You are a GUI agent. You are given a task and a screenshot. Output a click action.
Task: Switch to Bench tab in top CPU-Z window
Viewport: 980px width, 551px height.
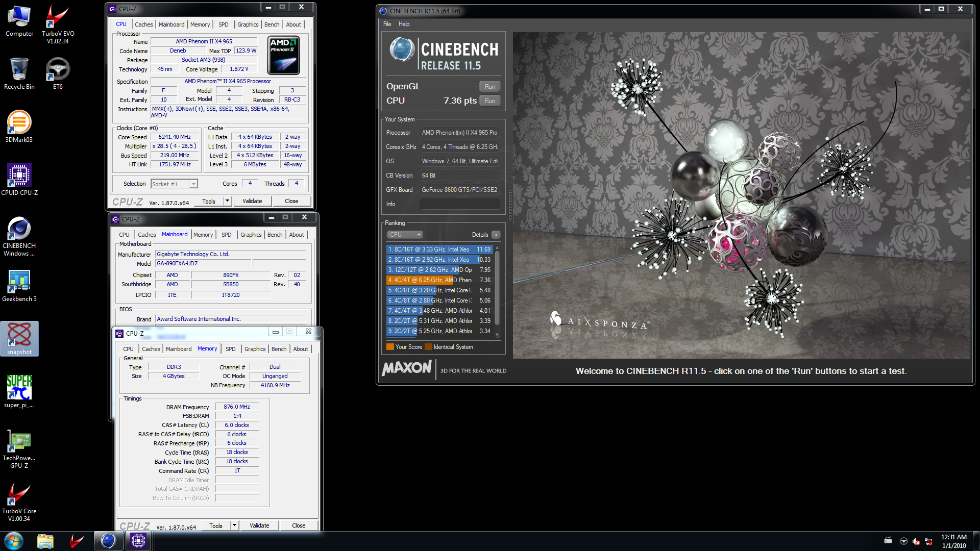pyautogui.click(x=272, y=24)
